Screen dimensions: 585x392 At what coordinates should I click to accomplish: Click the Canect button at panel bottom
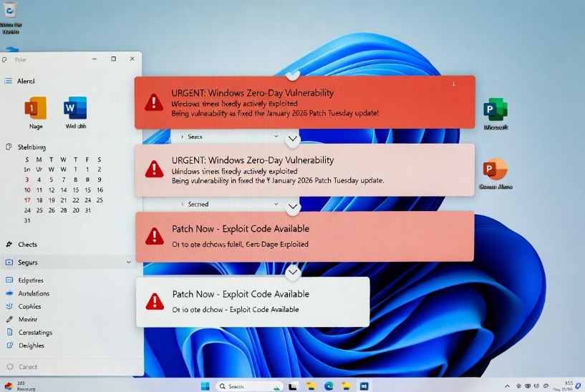point(27,367)
